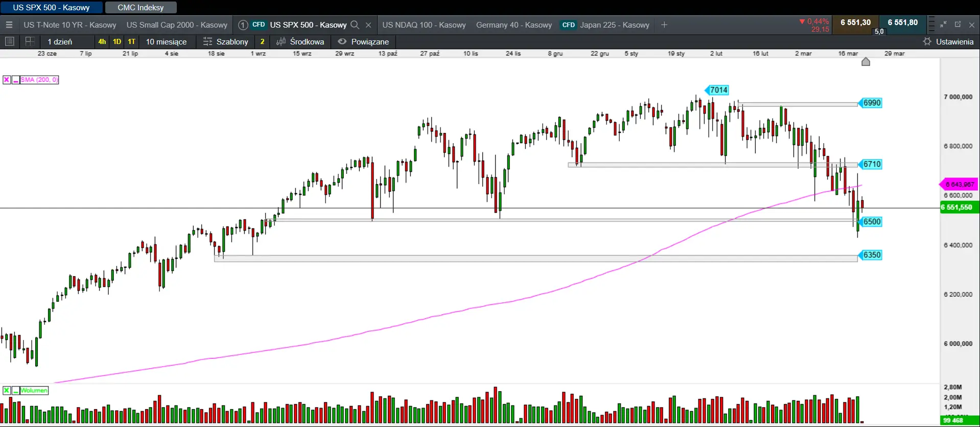This screenshot has width=980, height=427.
Task: Switch to US NDAQ 100 - Kasowy tab
Action: pos(424,25)
